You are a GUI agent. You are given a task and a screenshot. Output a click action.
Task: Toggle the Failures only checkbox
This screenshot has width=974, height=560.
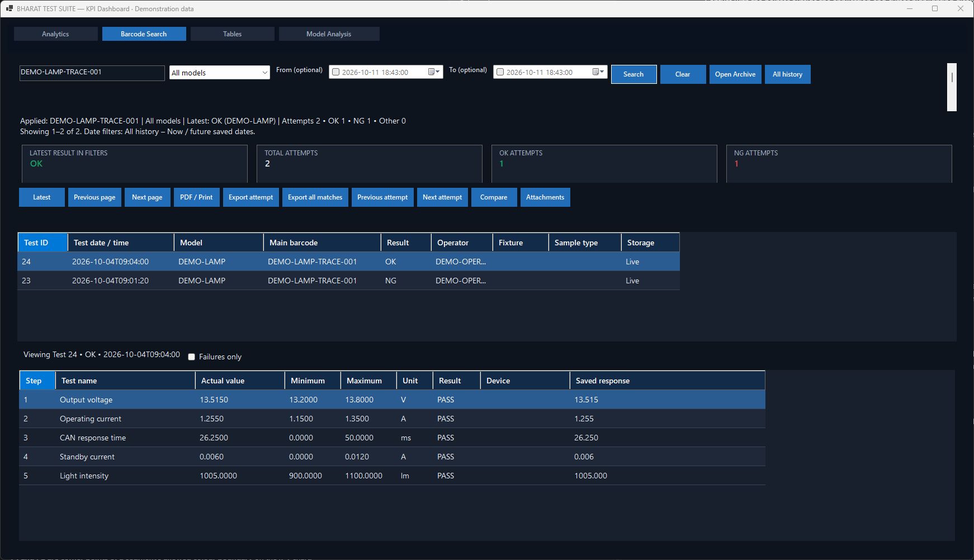(x=192, y=357)
